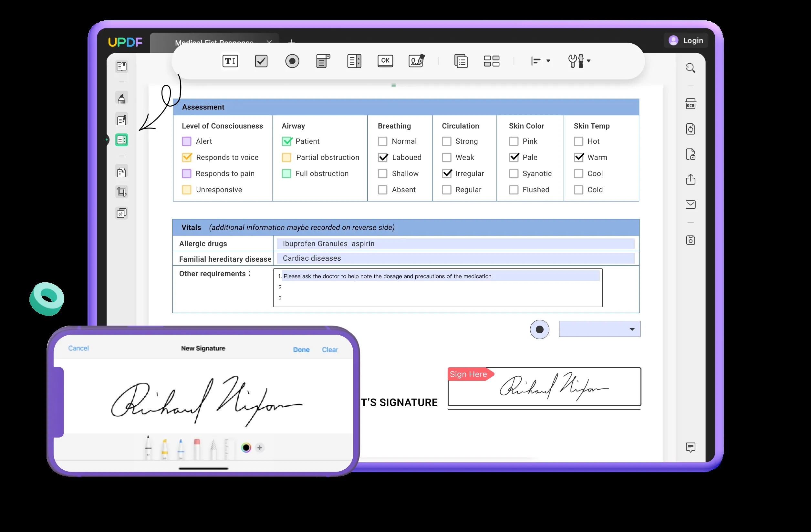811x532 pixels.
Task: Click Done to confirm new signature
Action: 301,348
